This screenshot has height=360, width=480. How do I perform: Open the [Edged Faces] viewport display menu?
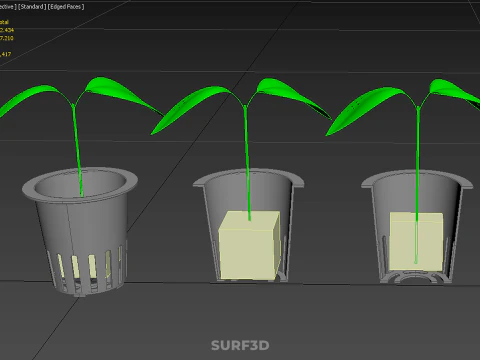pos(66,7)
